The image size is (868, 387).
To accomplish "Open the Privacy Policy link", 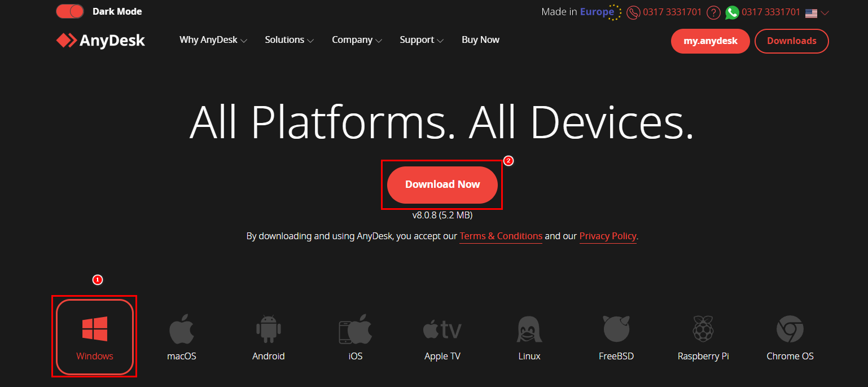I will [608, 236].
